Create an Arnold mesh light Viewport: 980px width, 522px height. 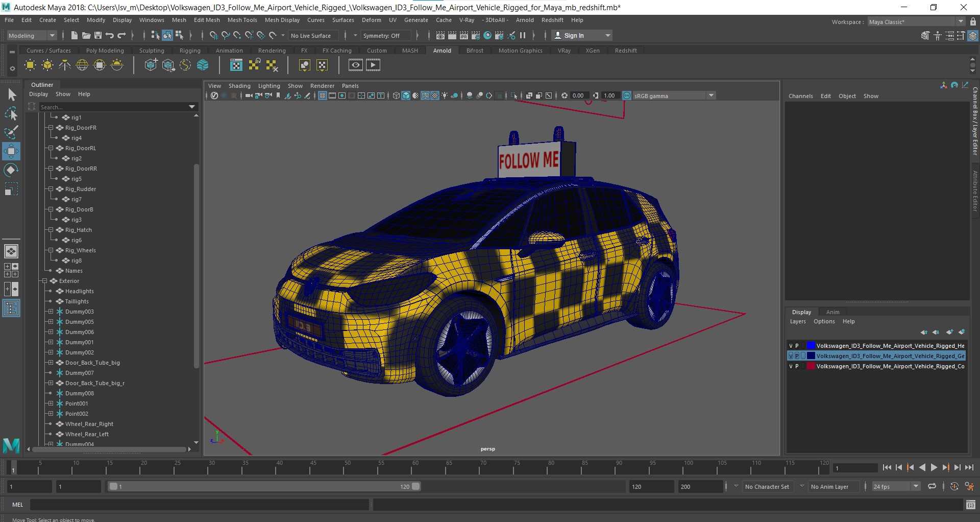pos(47,65)
